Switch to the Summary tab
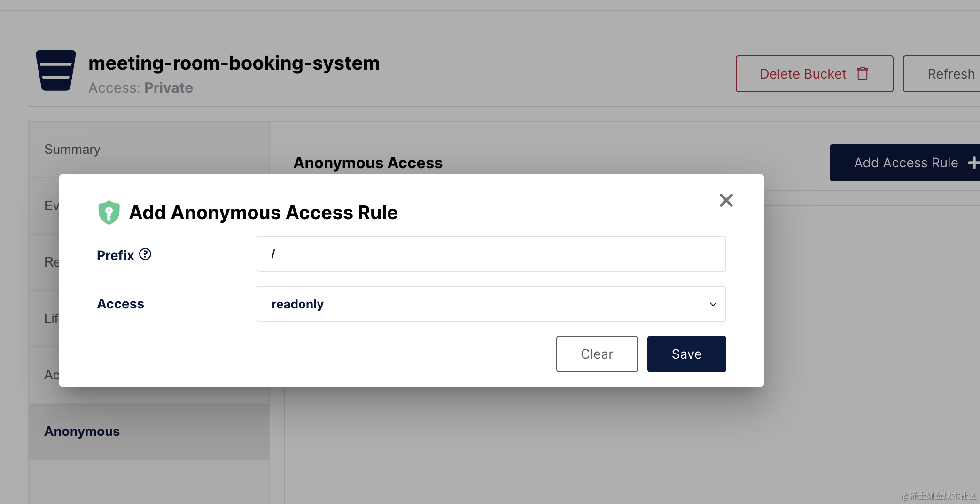 click(x=72, y=150)
